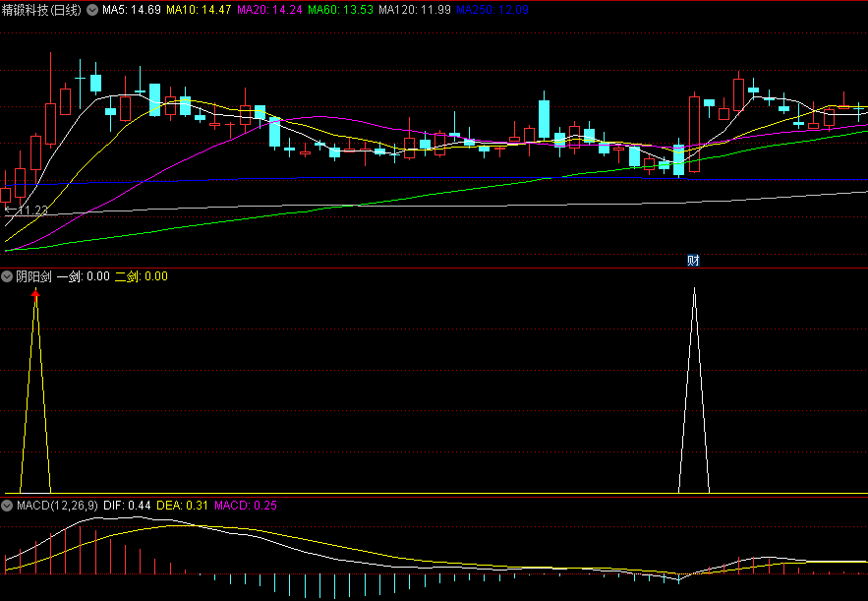The height and width of the screenshot is (601, 868).
Task: Click the DEA: 0.31 value
Action: (183, 506)
